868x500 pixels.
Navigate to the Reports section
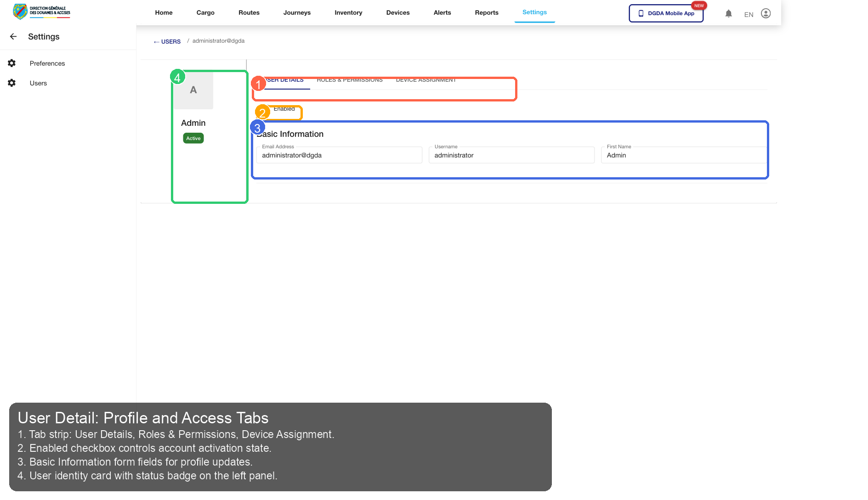click(486, 12)
